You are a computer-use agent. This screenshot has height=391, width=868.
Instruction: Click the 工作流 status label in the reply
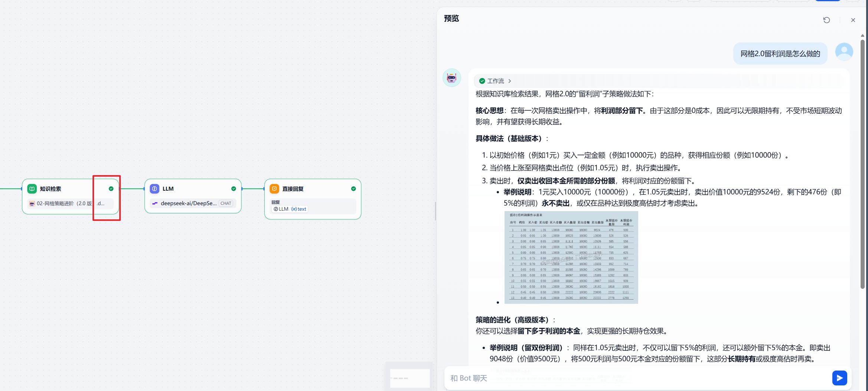496,81
